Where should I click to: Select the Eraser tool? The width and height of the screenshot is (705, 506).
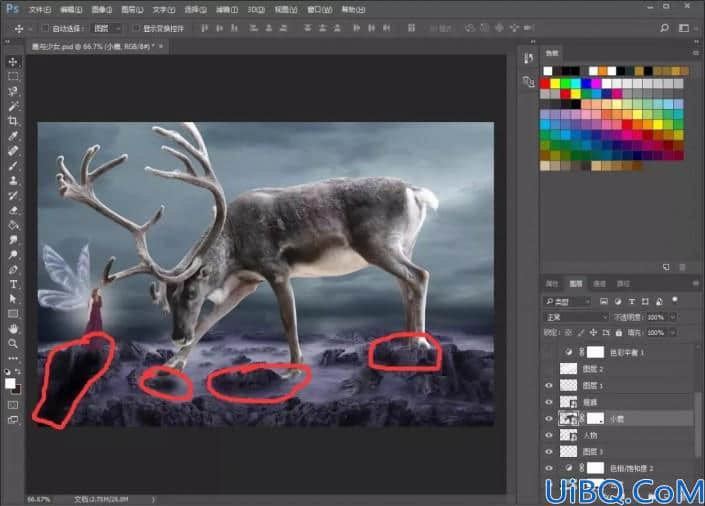[13, 210]
